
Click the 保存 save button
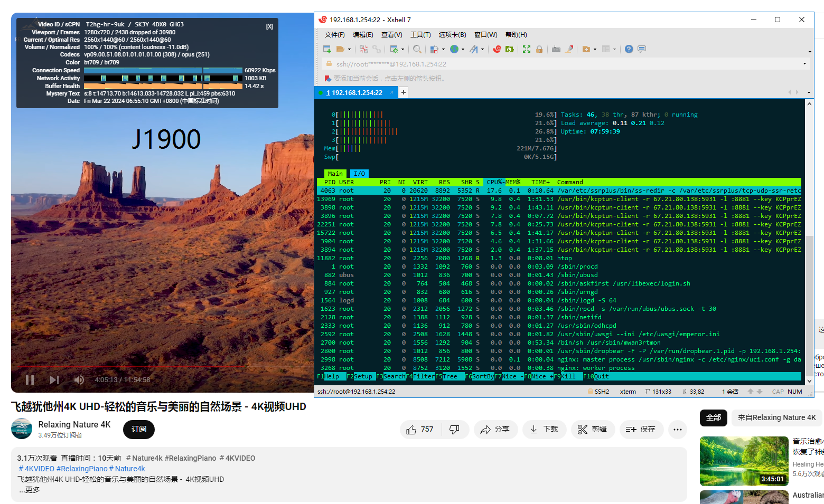click(x=641, y=430)
